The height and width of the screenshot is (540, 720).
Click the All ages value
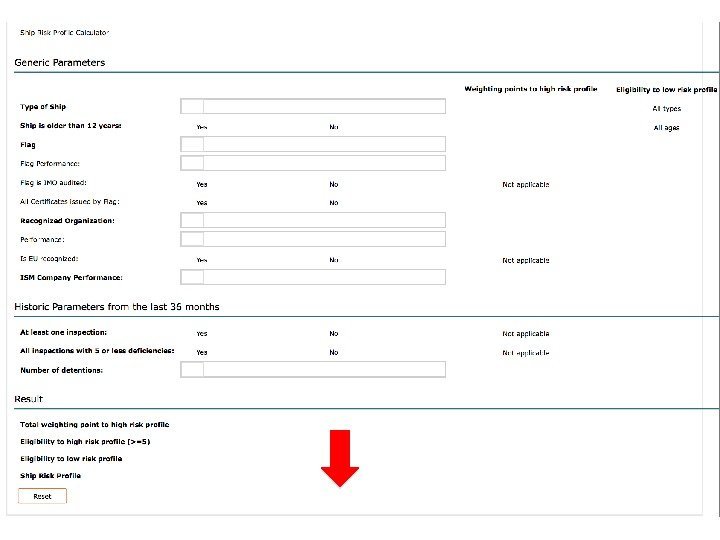tap(666, 128)
